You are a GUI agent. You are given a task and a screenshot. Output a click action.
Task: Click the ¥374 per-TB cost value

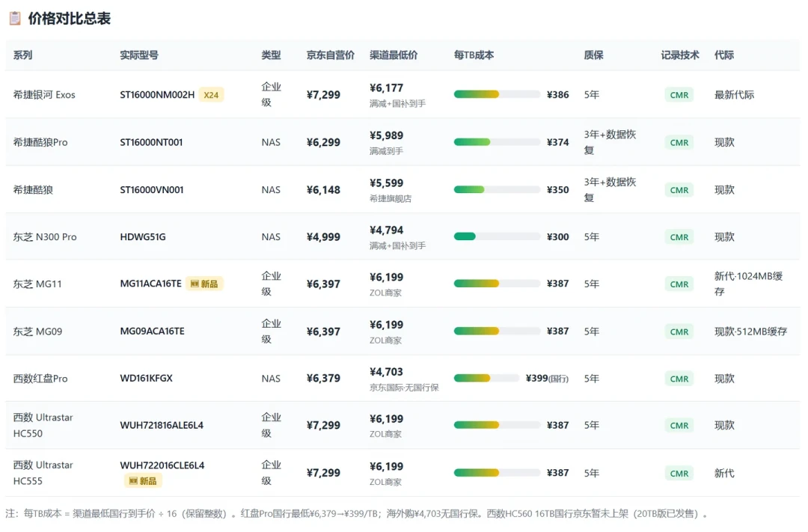pyautogui.click(x=557, y=142)
